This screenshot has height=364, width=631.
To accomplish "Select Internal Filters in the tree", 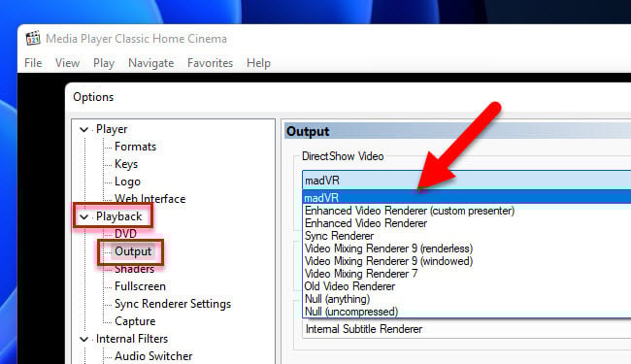I will 132,339.
